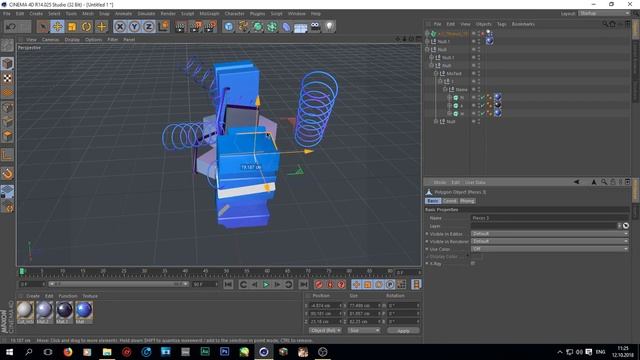Open the Create menu
Screen dimensions: 640x360
click(x=36, y=13)
